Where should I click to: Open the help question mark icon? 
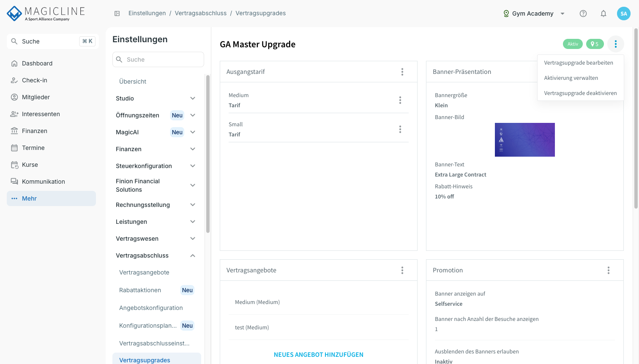(583, 14)
